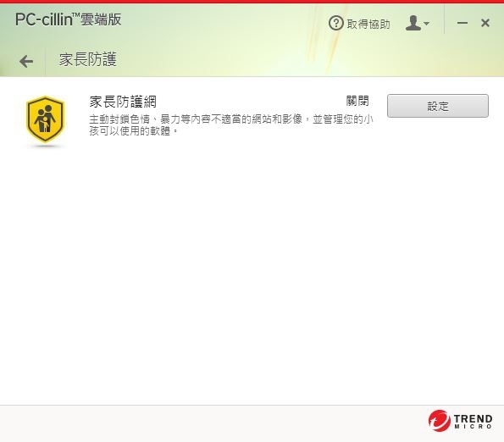This screenshot has height=442, width=504.
Task: Click the 家長防護 page heading
Action: pos(87,60)
